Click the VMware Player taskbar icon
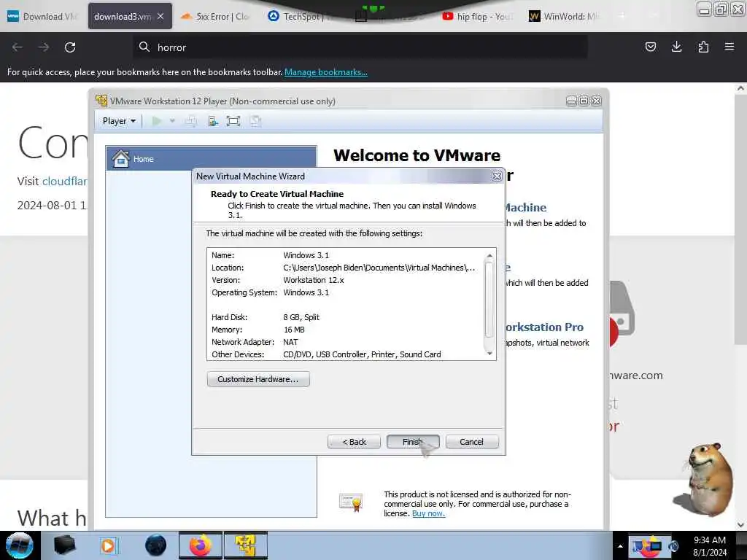747x560 pixels. coord(246,545)
